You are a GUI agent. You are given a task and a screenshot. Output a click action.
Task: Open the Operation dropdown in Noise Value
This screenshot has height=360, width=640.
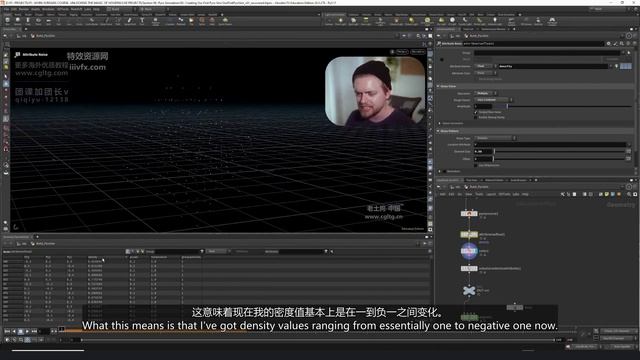[485, 93]
